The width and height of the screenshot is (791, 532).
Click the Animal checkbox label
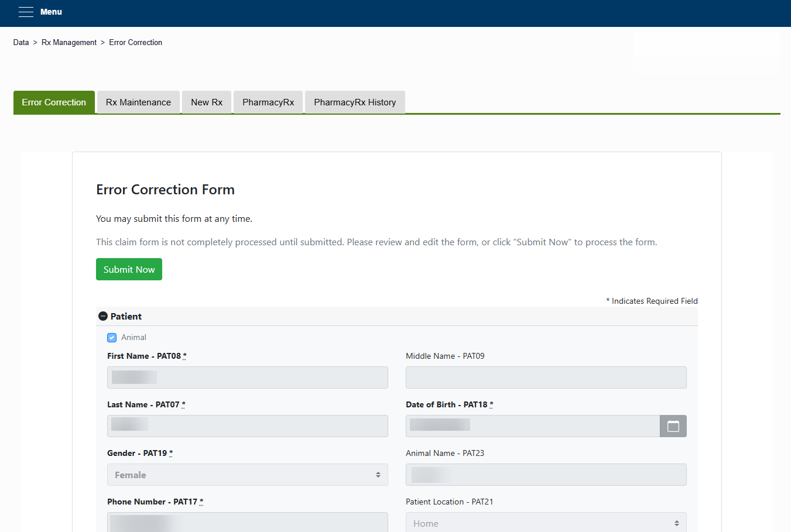point(133,338)
